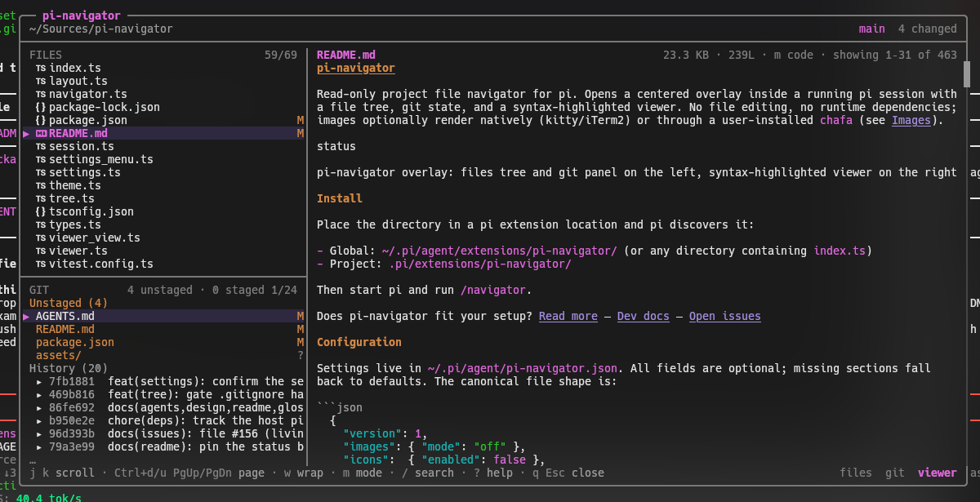The height and width of the screenshot is (502, 980).
Task: Open the Images link in README text
Action: click(911, 121)
